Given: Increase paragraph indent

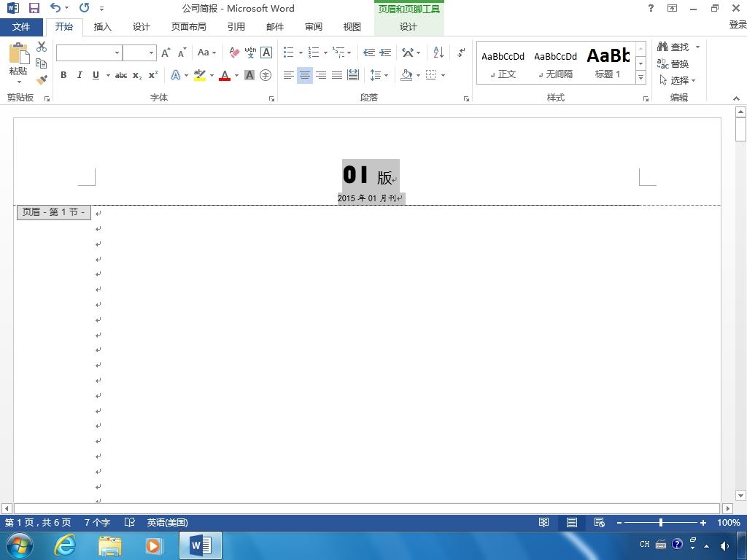Looking at the screenshot, I should (x=385, y=52).
